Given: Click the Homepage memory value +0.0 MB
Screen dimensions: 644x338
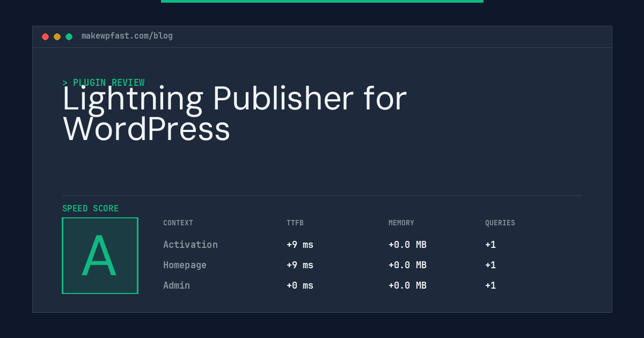Looking at the screenshot, I should 407,265.
